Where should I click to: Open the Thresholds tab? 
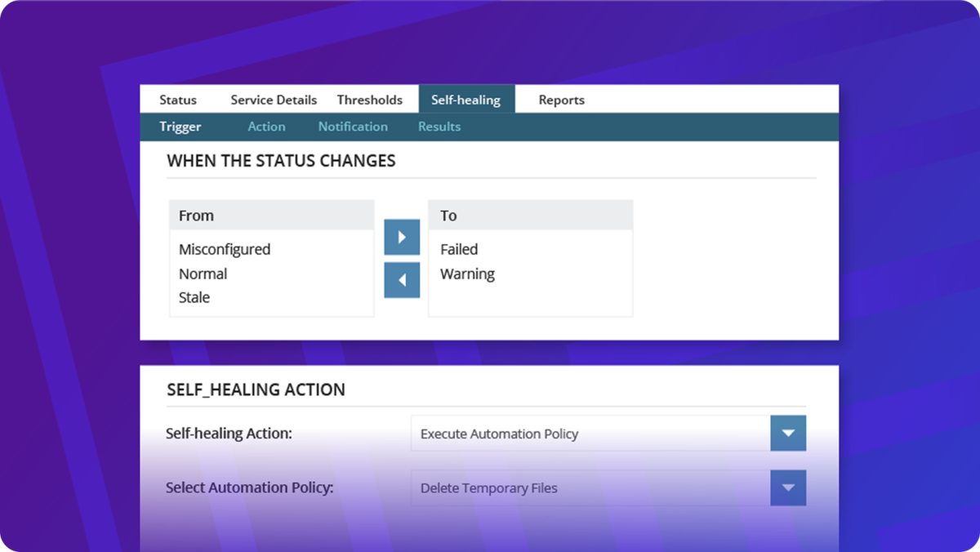point(370,100)
